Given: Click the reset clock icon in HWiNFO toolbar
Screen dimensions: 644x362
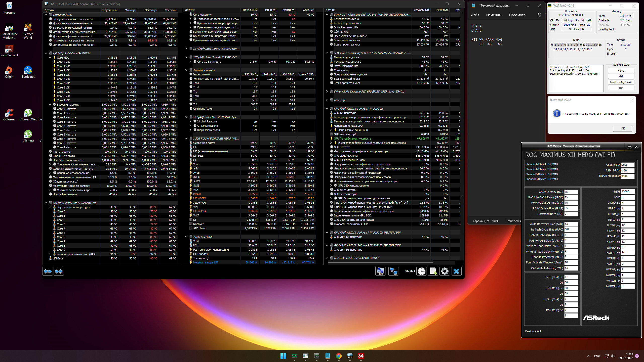Looking at the screenshot, I should point(422,271).
